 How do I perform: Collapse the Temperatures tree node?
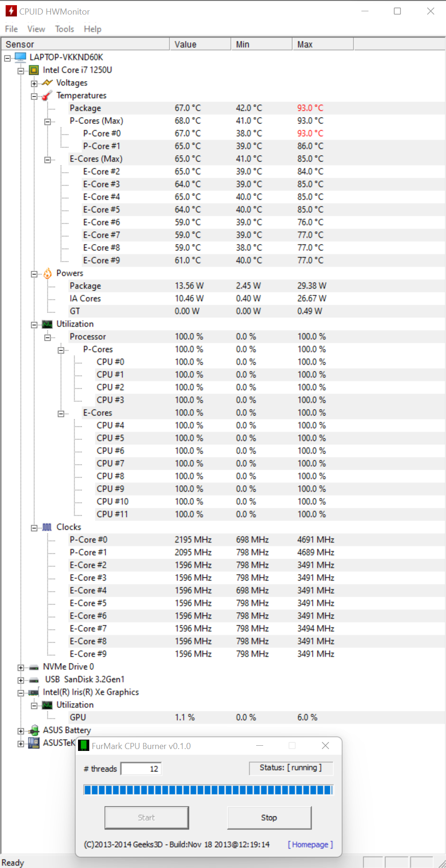34,96
